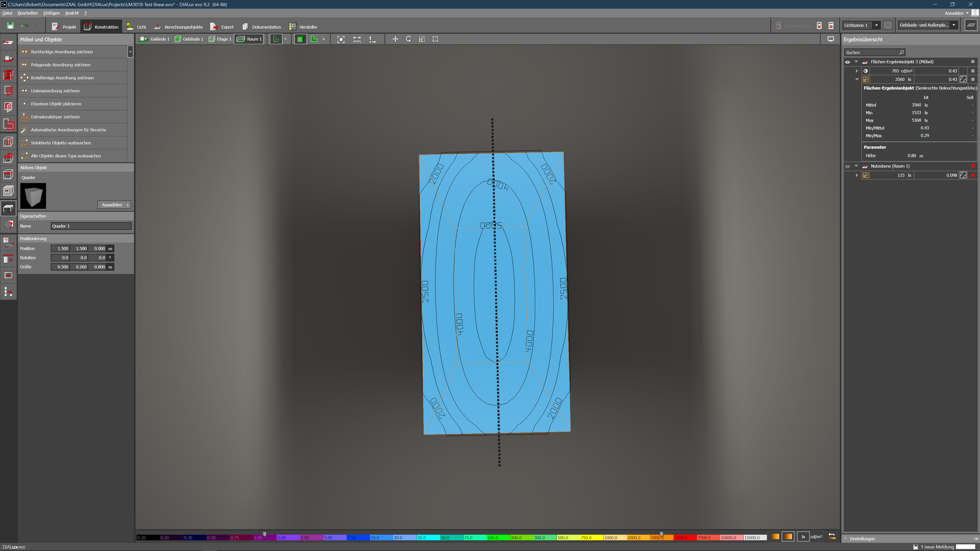Click the green save project icon
The height and width of the screenshot is (551, 980).
pyautogui.click(x=10, y=26)
